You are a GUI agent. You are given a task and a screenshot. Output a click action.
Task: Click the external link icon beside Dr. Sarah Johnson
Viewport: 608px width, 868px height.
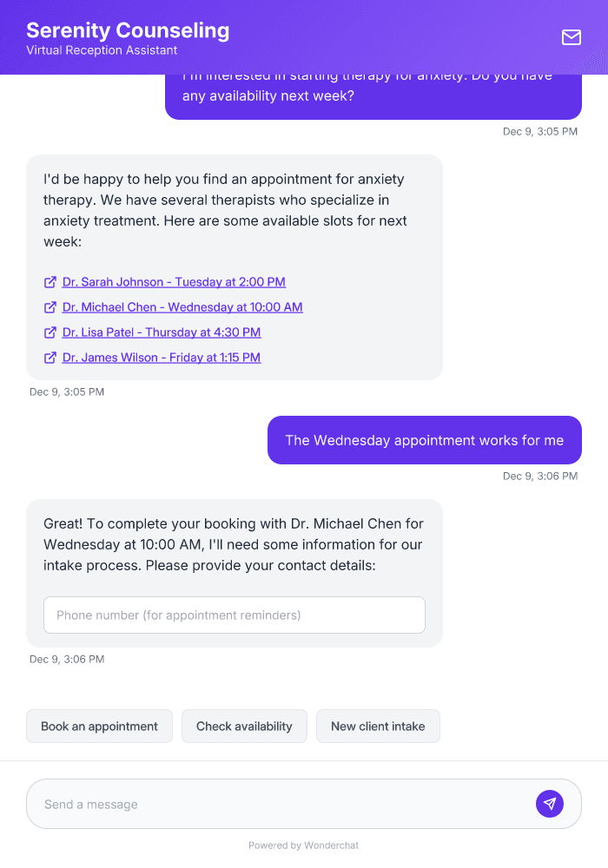pyautogui.click(x=50, y=282)
